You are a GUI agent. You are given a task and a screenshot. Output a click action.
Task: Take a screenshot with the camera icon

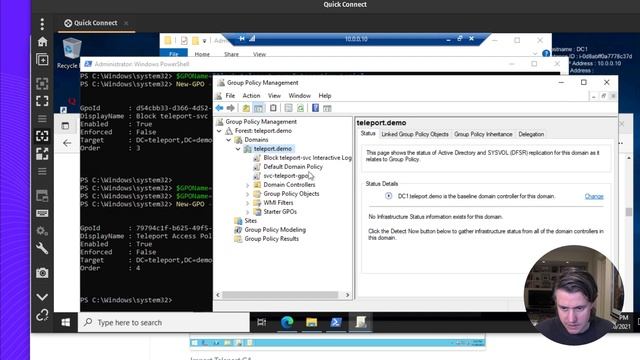coord(42,273)
